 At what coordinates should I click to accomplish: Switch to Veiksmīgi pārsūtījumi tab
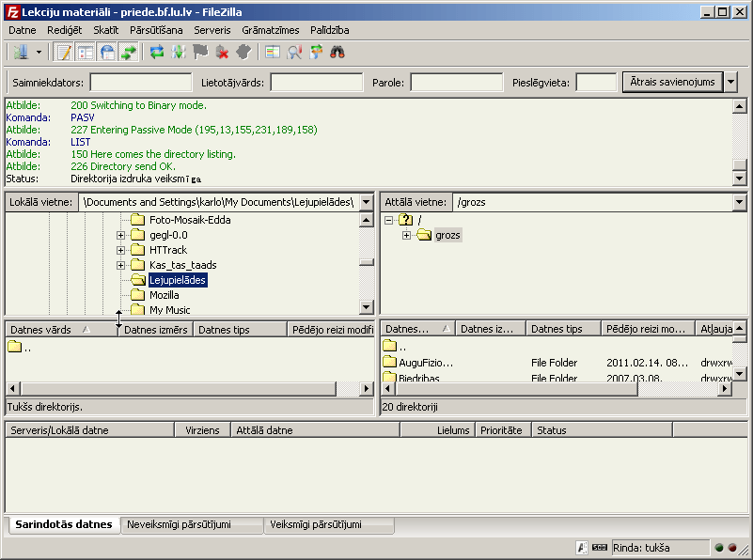(328, 524)
